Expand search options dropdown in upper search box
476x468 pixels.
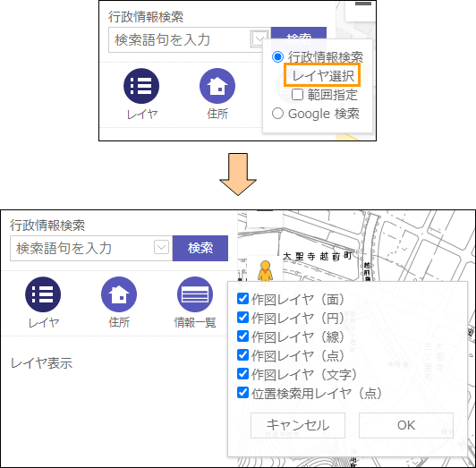pos(259,39)
